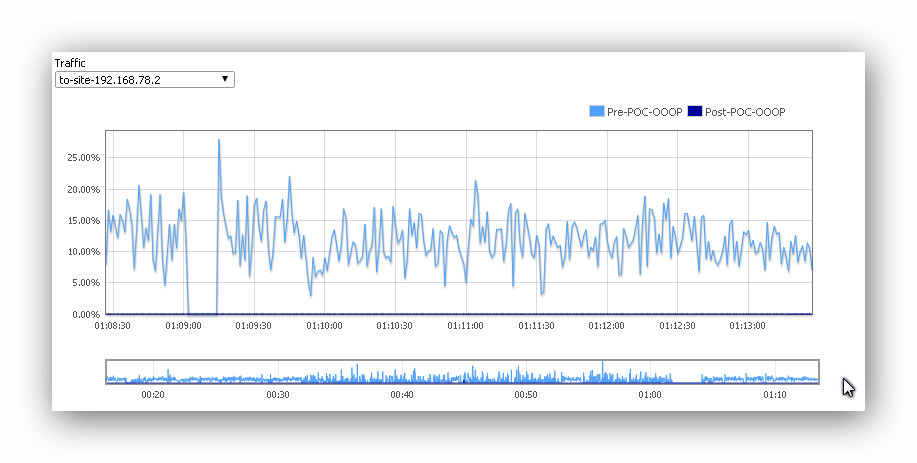Viewport: 917px width, 463px height.
Task: Jump to 01:00 in the overview timeline
Action: [x=650, y=377]
